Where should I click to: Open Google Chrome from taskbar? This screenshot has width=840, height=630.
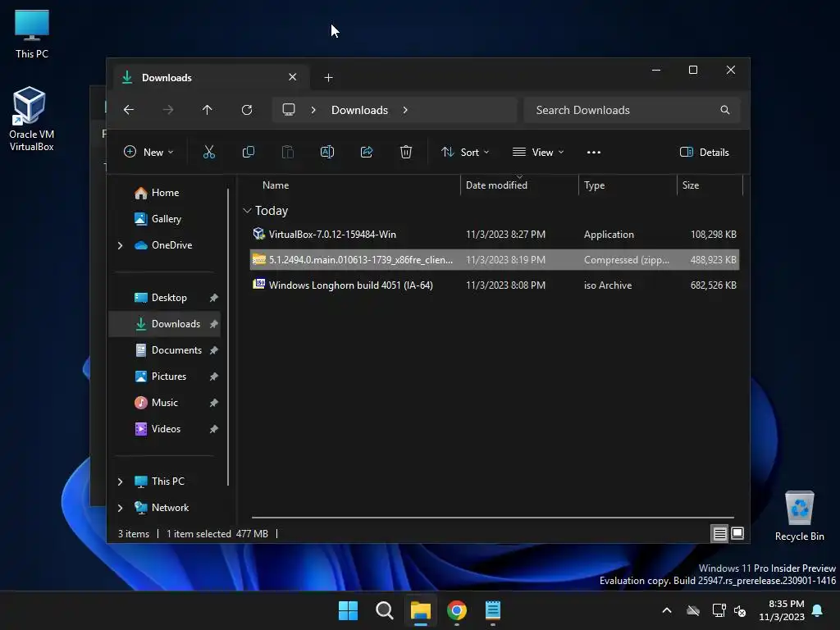(457, 610)
